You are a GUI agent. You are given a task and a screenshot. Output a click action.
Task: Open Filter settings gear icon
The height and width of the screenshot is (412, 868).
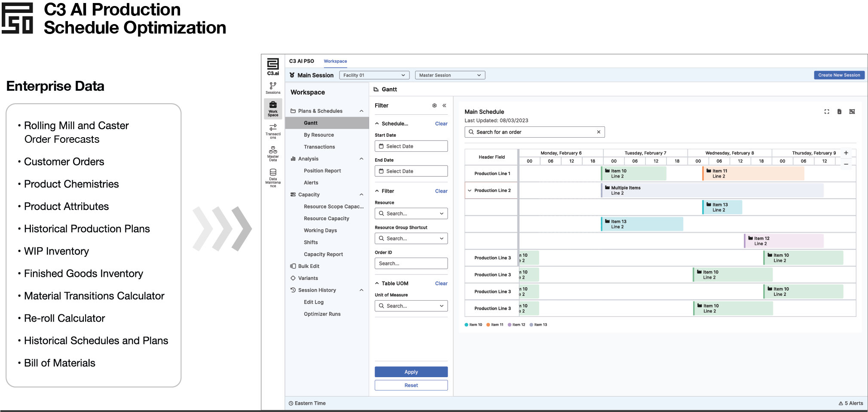pos(434,105)
